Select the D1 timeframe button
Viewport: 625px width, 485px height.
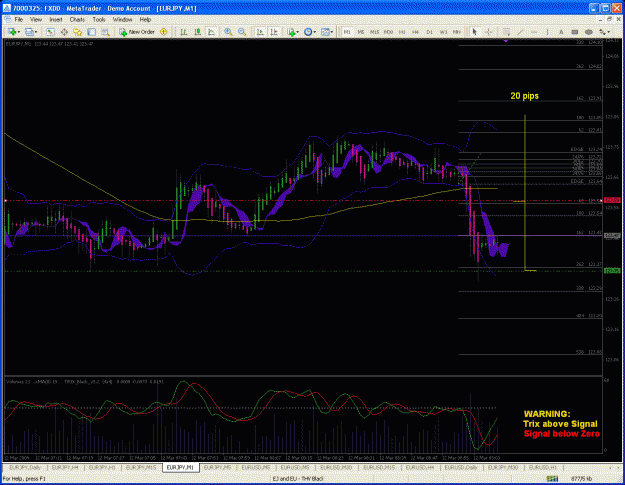[430, 32]
